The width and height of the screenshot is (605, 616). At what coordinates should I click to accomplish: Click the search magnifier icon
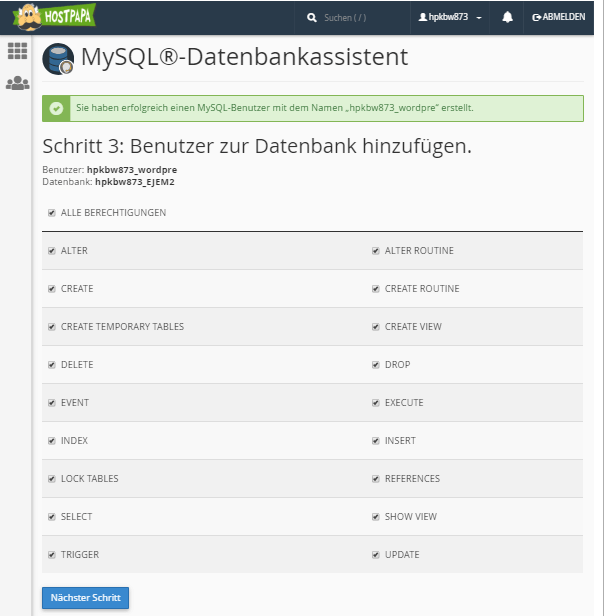pos(312,18)
